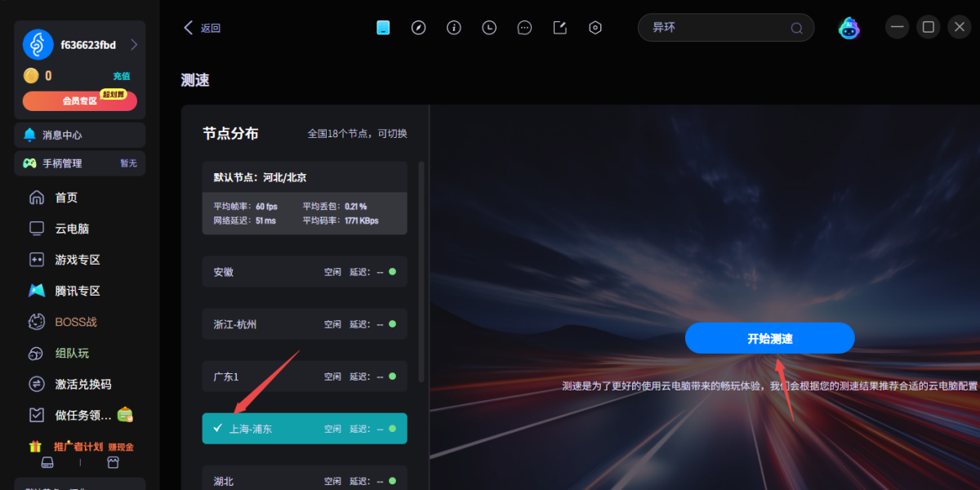The width and height of the screenshot is (980, 490).
Task: Click the robot avatar icon
Action: pos(849,28)
